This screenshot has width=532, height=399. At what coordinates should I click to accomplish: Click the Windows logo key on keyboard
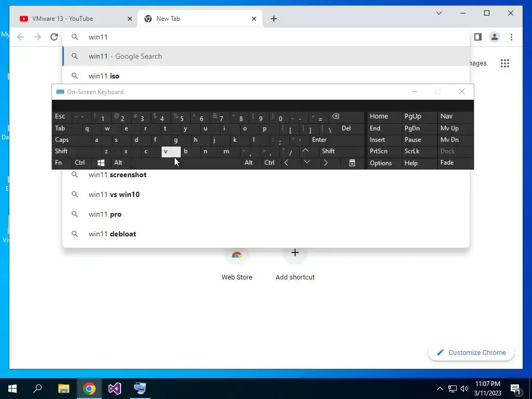[101, 163]
